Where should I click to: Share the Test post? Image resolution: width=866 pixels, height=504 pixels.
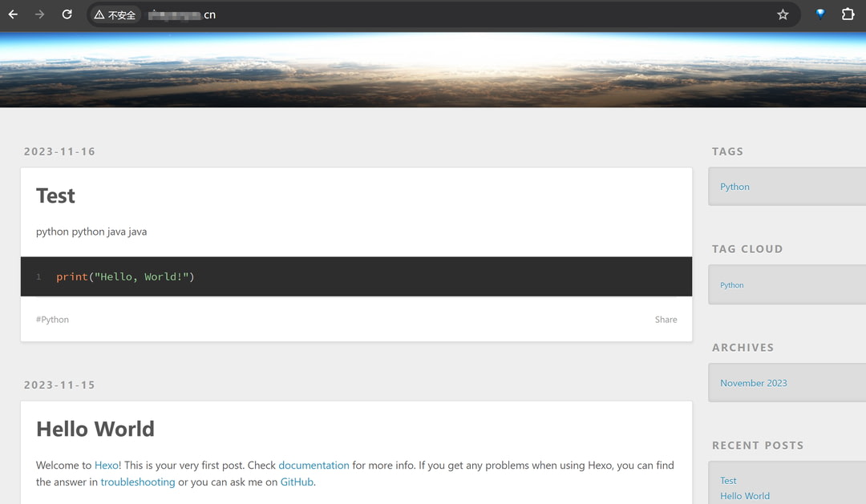coord(666,320)
